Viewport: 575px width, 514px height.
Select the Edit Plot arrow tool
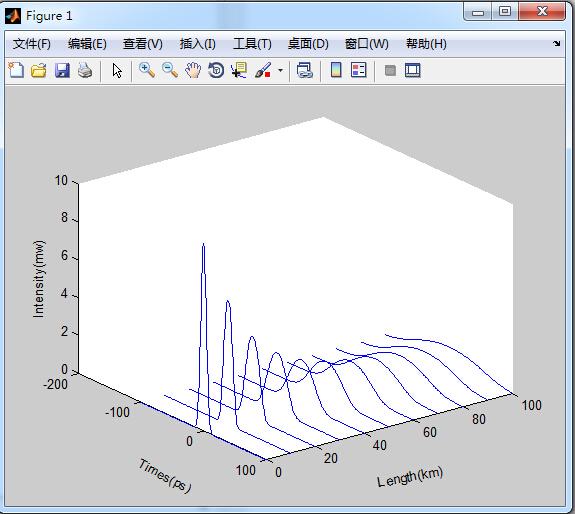(x=117, y=70)
